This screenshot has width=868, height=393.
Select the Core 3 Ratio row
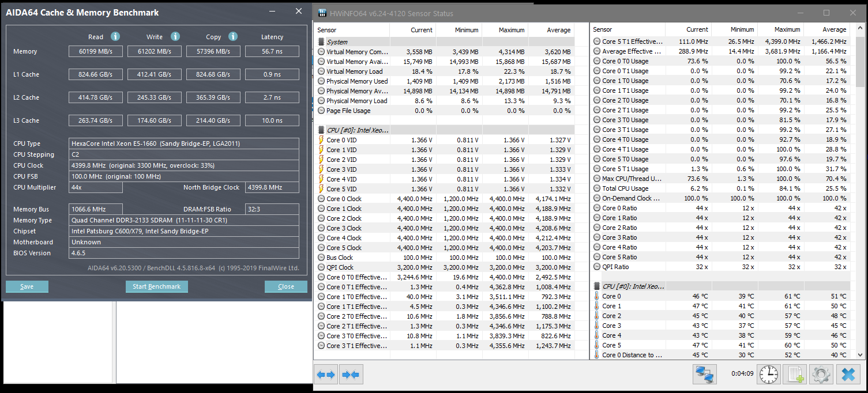(720, 237)
